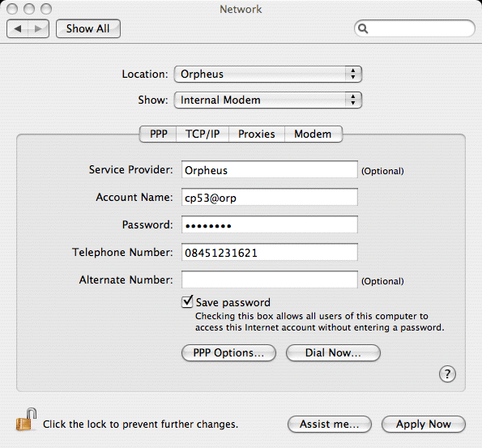482x448 pixels.
Task: Switch to the TCP/IP tab
Action: click(203, 134)
